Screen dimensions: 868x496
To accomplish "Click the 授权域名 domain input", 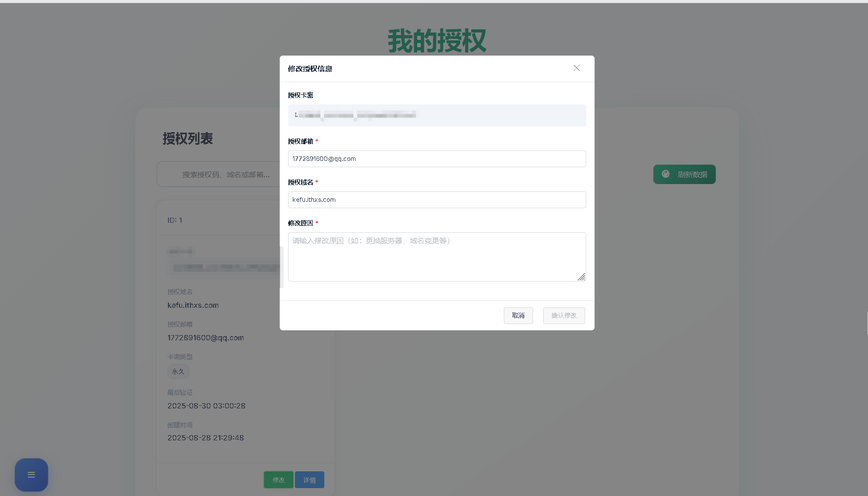I will tap(437, 200).
